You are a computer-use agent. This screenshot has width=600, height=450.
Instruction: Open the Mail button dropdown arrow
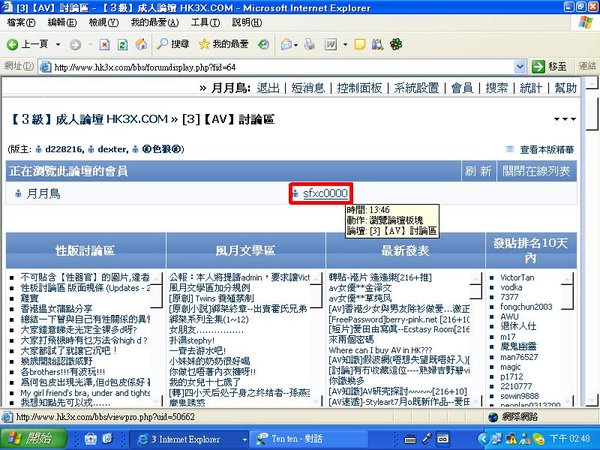pyautogui.click(x=298, y=44)
